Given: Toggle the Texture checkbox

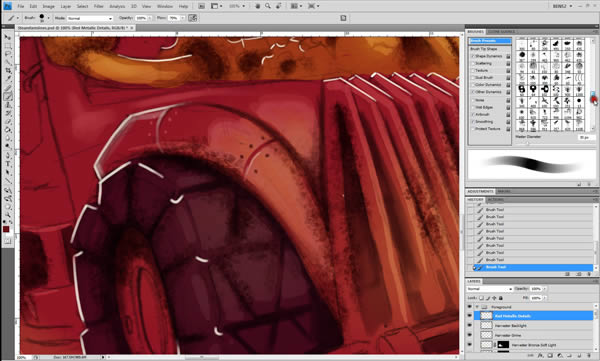Looking at the screenshot, I should (x=473, y=71).
